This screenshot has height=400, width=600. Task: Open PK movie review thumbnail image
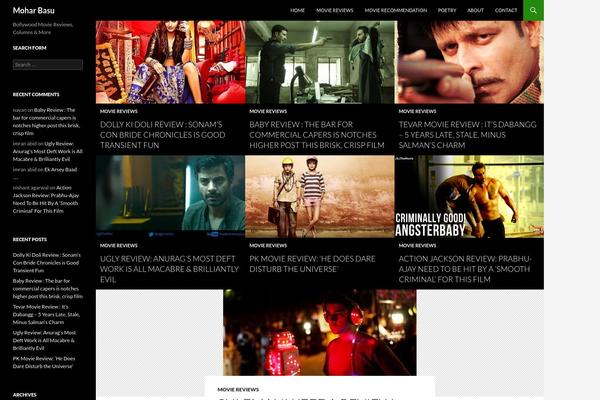tap(320, 196)
